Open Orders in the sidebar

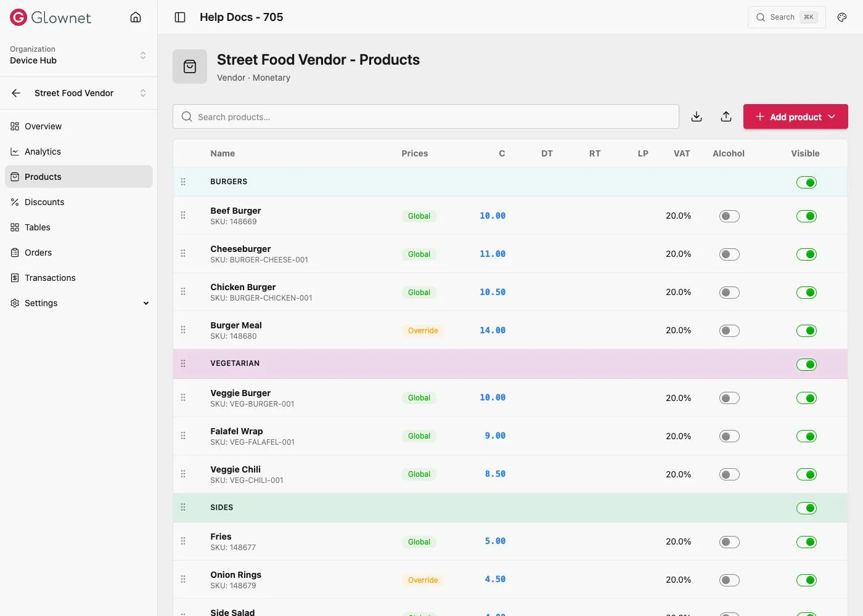tap(79, 253)
